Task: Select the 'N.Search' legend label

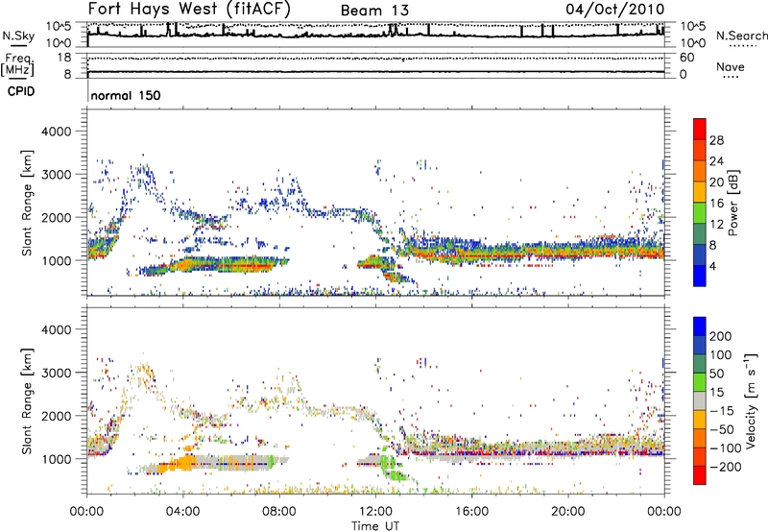Action: pos(741,36)
